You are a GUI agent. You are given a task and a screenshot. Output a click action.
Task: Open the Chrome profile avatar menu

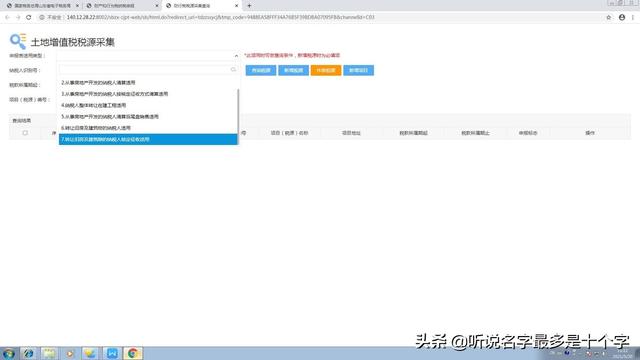622,17
